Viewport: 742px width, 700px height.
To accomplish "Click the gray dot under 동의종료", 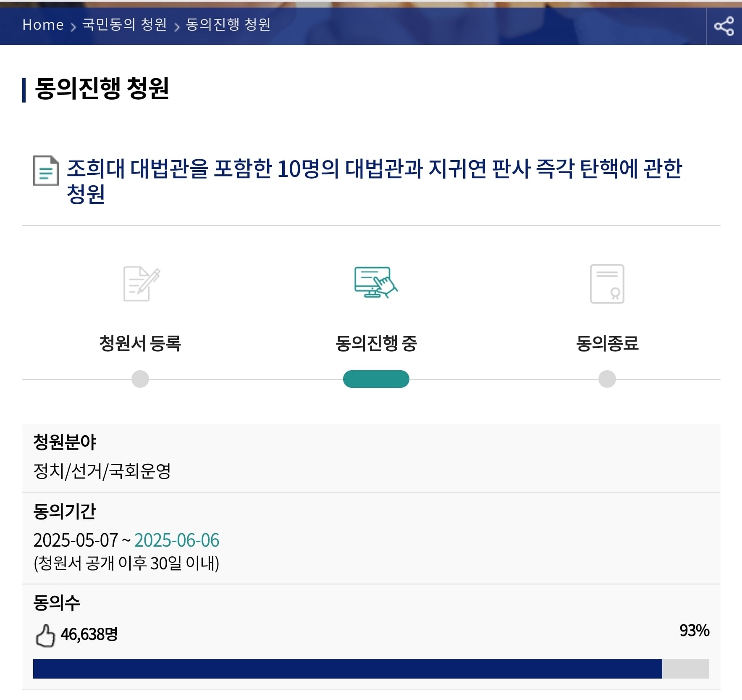I will (x=607, y=379).
